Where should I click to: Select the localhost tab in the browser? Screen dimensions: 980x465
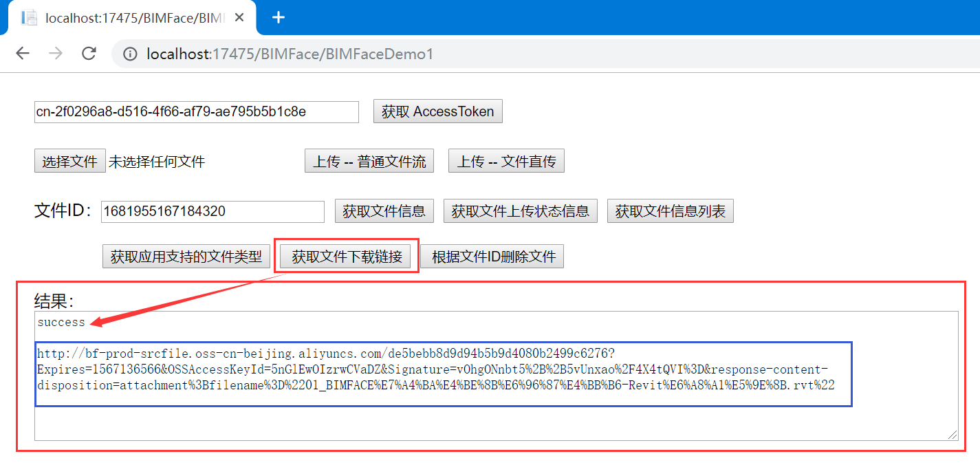[x=124, y=17]
